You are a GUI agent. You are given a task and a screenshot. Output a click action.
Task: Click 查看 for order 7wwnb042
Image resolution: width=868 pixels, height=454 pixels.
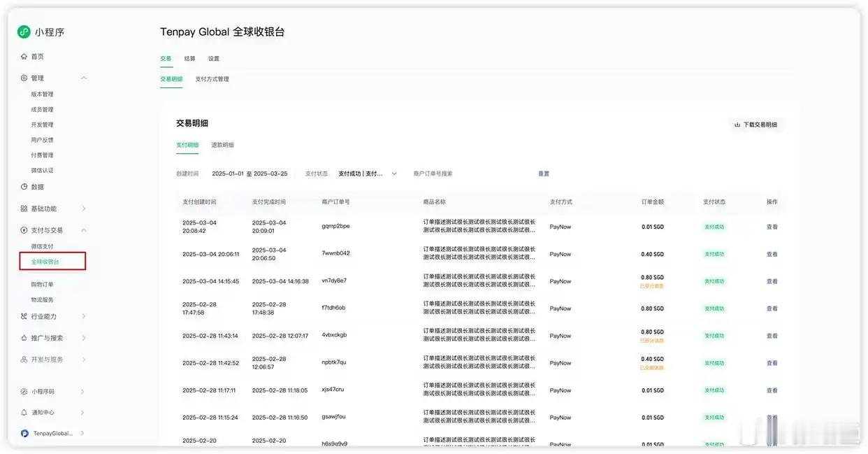point(772,254)
